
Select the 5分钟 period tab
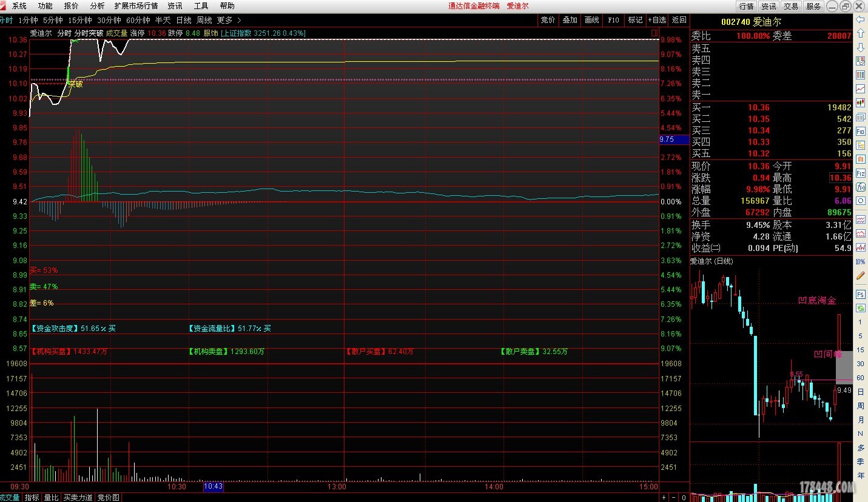point(53,20)
